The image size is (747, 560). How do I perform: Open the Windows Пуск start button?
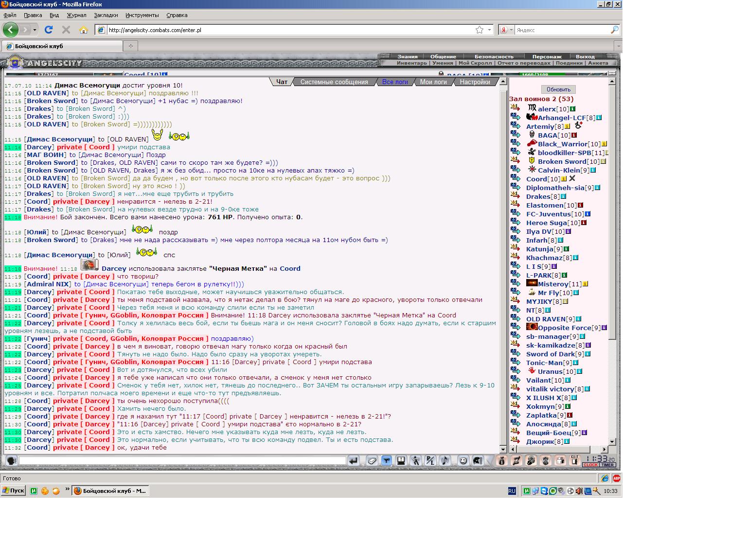click(13, 490)
